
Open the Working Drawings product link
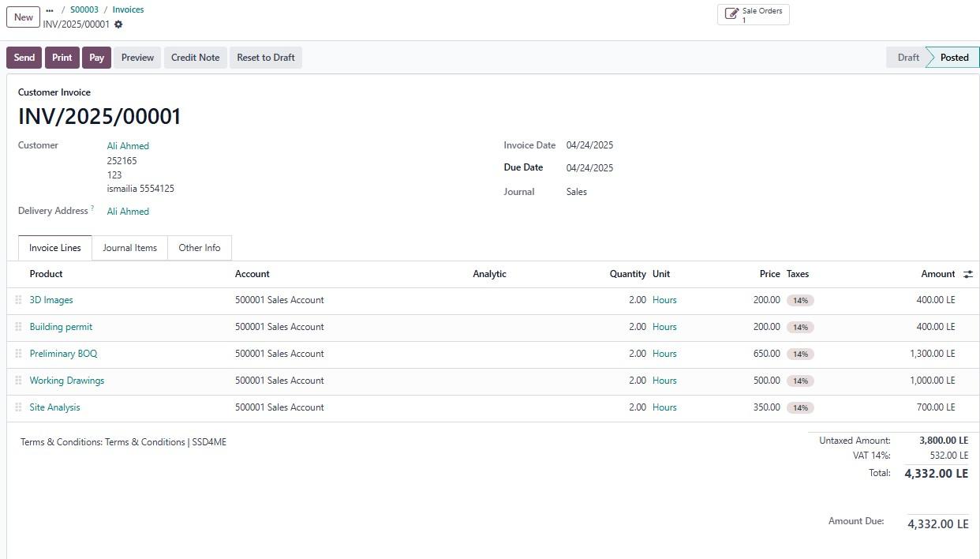(x=67, y=381)
